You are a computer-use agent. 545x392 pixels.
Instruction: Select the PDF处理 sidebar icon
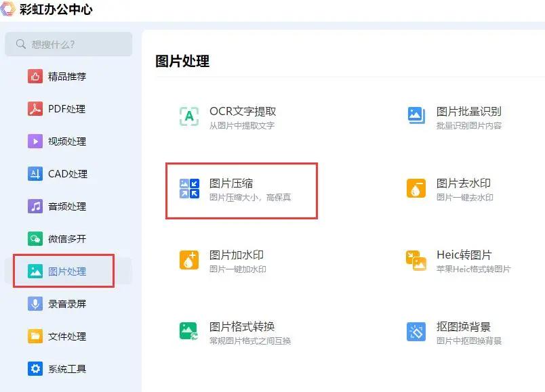tap(35, 108)
